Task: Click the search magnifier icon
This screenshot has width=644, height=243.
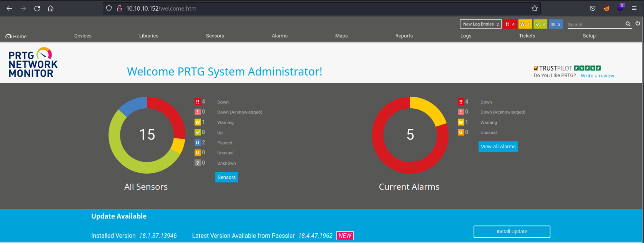Action: [x=628, y=24]
